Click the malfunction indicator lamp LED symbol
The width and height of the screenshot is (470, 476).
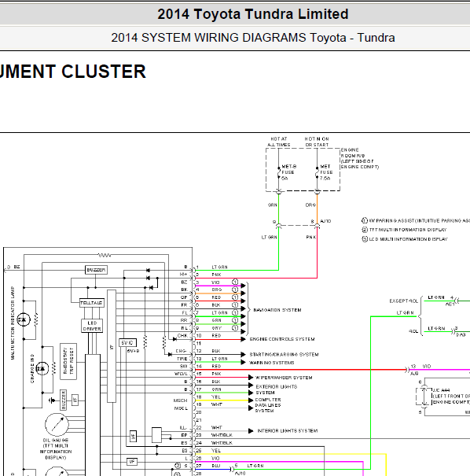pyautogui.click(x=24, y=319)
